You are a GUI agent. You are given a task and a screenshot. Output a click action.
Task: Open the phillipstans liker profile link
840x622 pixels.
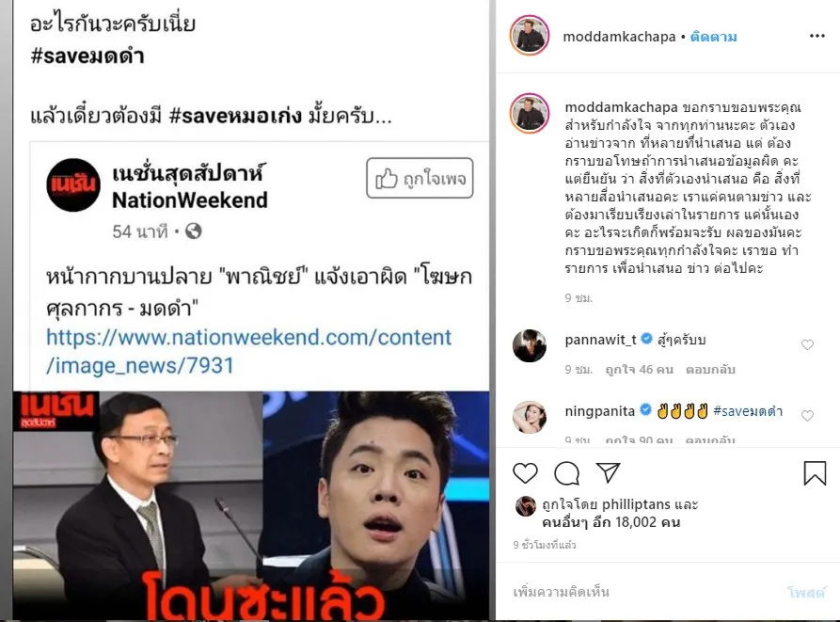pyautogui.click(x=636, y=504)
